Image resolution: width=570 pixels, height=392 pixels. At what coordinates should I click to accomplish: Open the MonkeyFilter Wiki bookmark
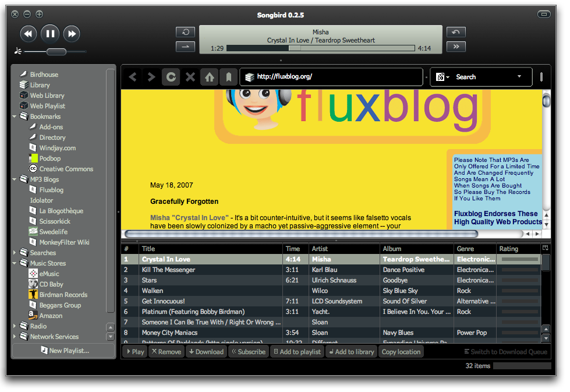[x=64, y=242]
